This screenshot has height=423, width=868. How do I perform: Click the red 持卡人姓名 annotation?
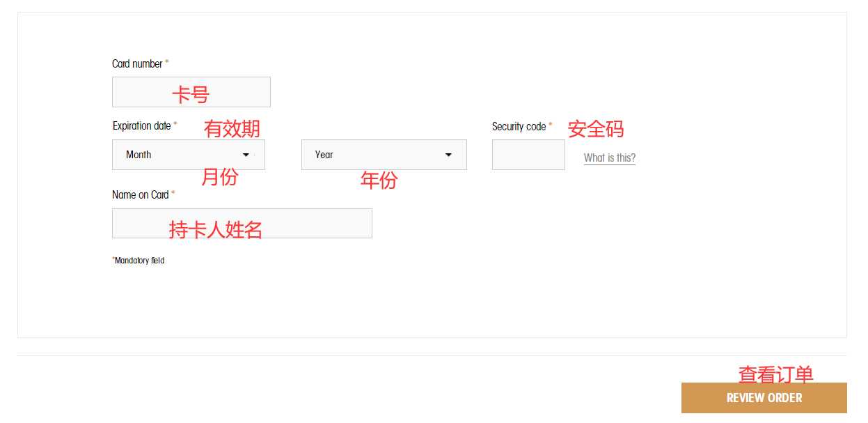[216, 230]
